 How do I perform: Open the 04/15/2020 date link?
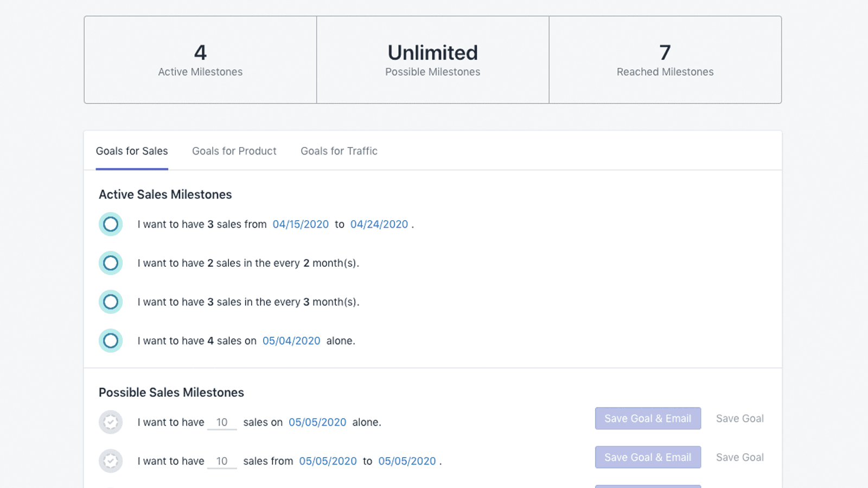pos(301,224)
